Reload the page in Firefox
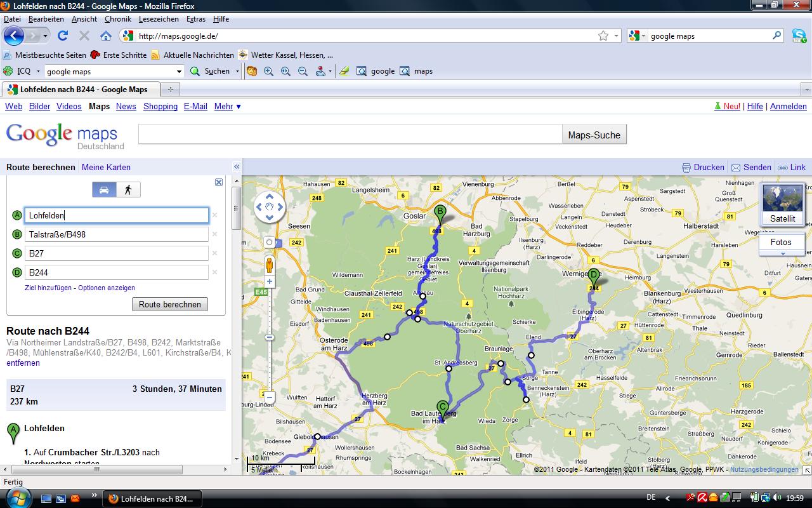Viewport: 812px width, 508px height. [63, 36]
